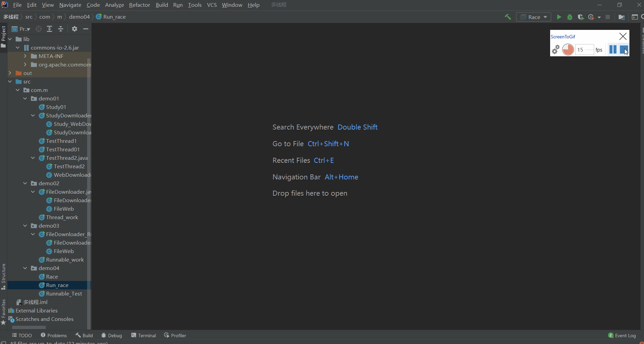644x344 pixels.
Task: Run Race with Coverage shield icon
Action: tap(581, 17)
